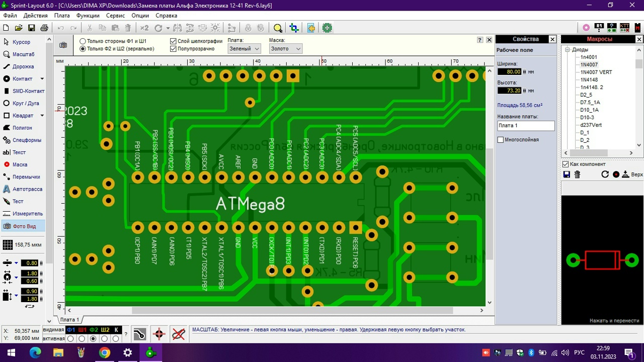Click the Название платы input field
Viewport: 644px width, 362px height.
point(525,126)
